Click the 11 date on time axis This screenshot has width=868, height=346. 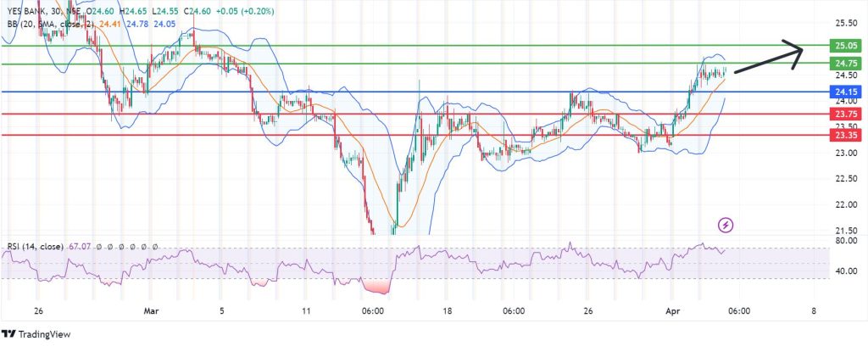(305, 311)
